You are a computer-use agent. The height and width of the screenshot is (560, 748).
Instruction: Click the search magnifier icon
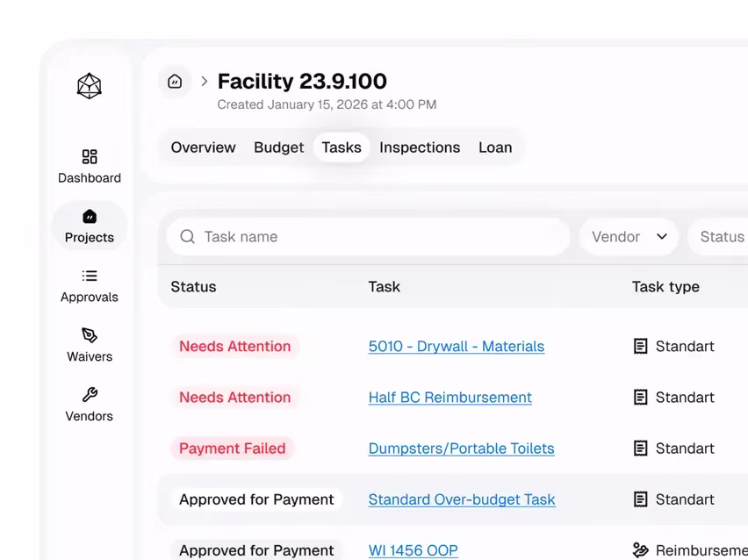pos(188,236)
